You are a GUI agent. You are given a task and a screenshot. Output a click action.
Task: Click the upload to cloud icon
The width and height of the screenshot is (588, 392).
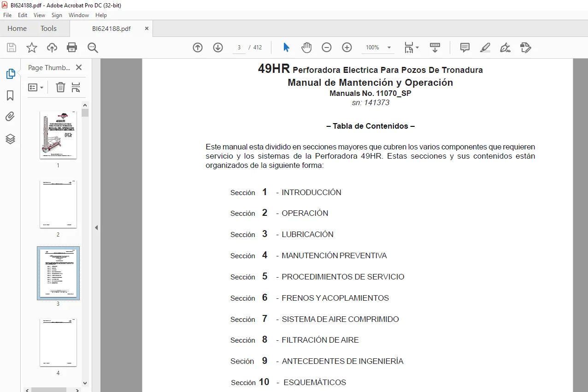point(52,48)
